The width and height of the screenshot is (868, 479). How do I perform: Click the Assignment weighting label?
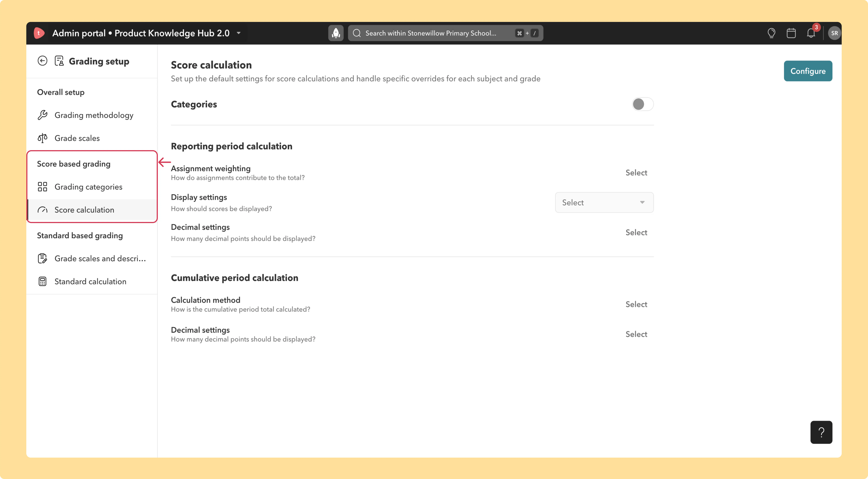211,168
